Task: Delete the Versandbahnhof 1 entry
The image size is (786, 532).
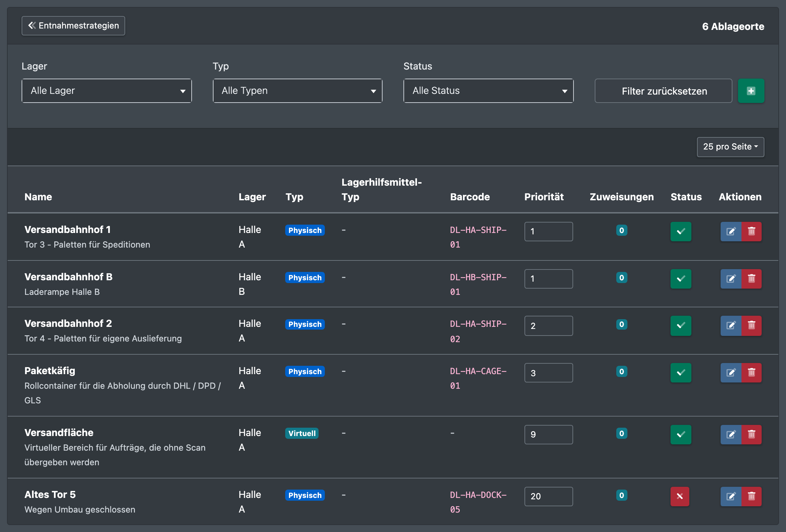Action: point(752,232)
